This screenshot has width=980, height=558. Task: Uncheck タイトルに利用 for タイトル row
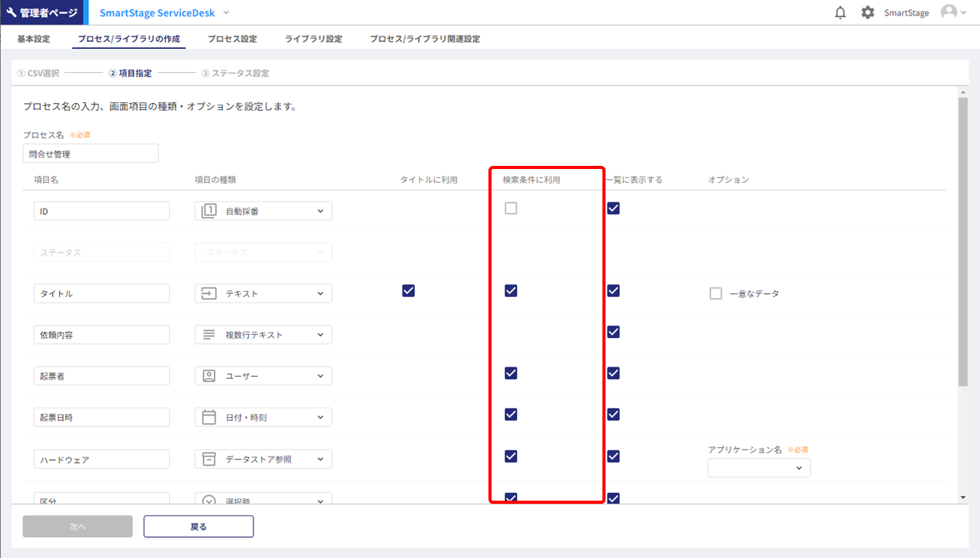409,291
